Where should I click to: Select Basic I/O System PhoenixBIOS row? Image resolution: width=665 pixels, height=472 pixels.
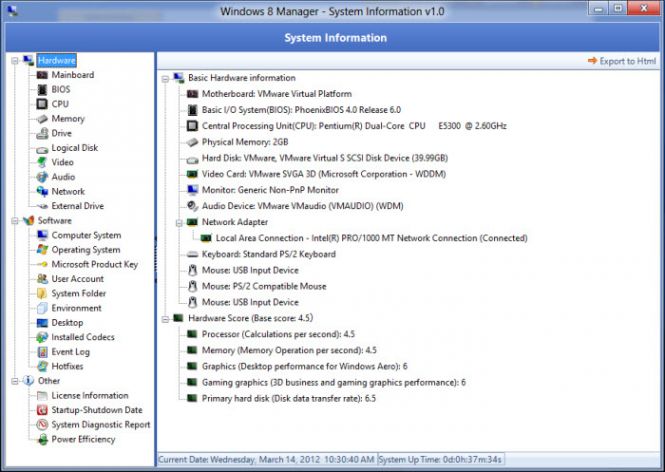tap(301, 110)
